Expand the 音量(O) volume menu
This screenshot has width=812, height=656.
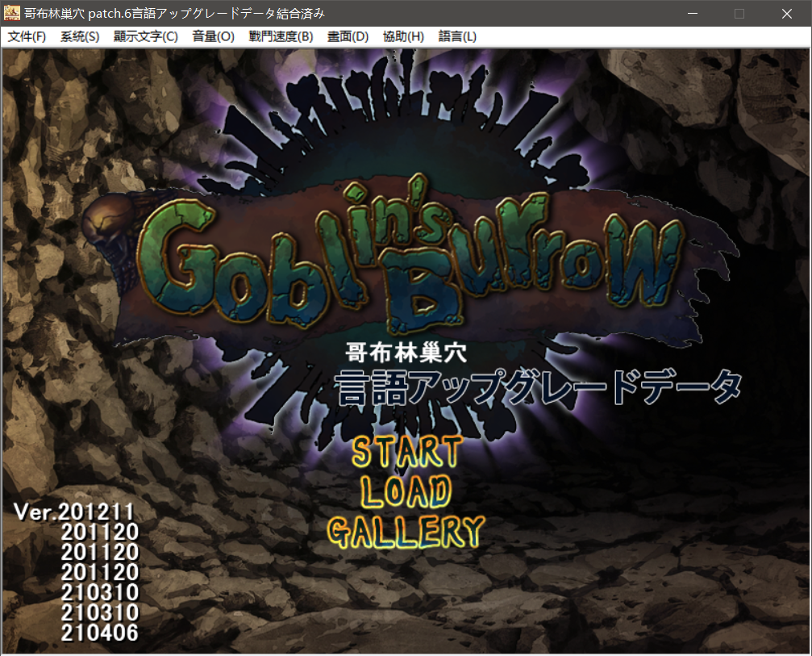(213, 36)
